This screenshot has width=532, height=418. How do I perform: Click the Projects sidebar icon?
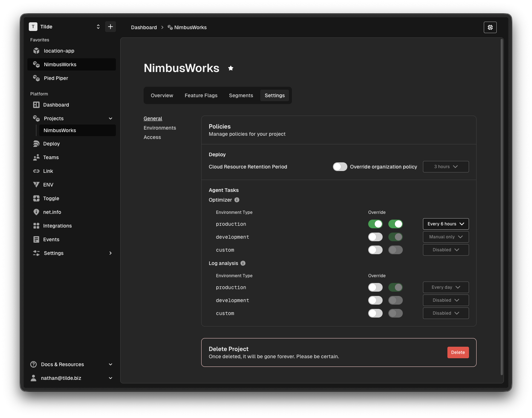click(36, 118)
